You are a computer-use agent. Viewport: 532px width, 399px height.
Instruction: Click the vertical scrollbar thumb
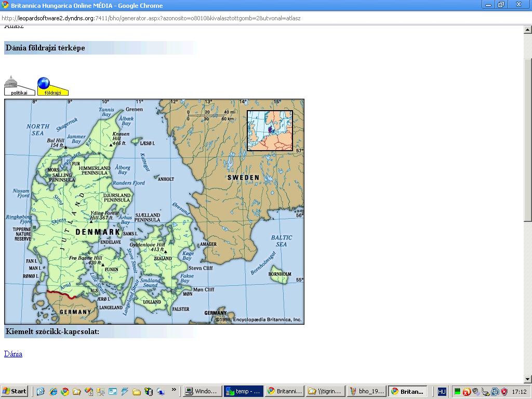[527, 140]
